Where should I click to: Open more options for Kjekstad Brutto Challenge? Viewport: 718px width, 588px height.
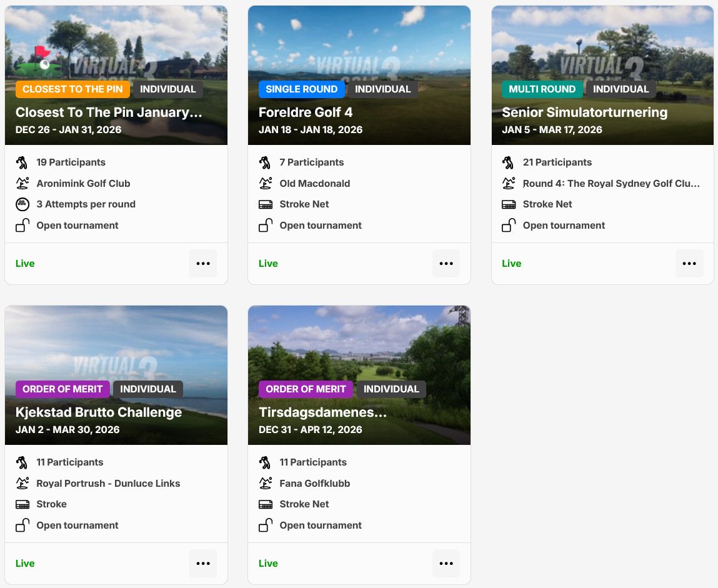click(202, 564)
